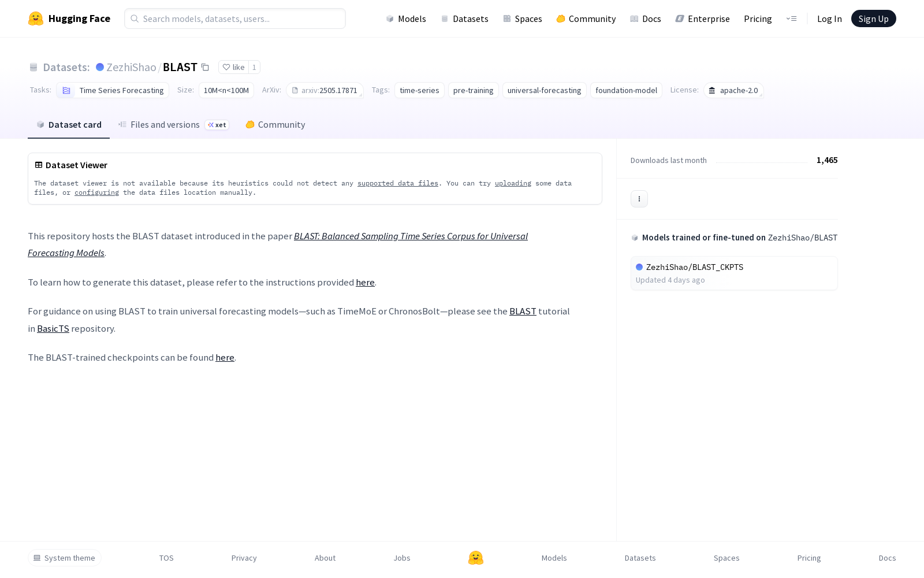This screenshot has width=924, height=578.
Task: Click the Sign Up button
Action: tap(873, 18)
